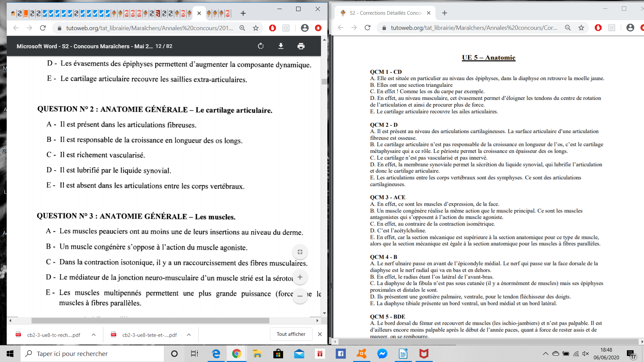Zoom in the PDF with plus button

tap(300, 277)
